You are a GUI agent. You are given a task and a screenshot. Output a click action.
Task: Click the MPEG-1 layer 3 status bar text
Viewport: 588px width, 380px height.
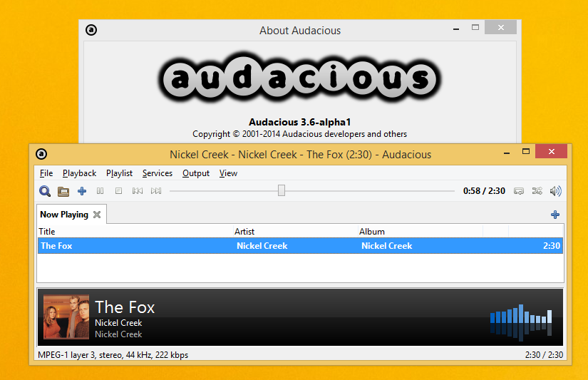point(113,355)
